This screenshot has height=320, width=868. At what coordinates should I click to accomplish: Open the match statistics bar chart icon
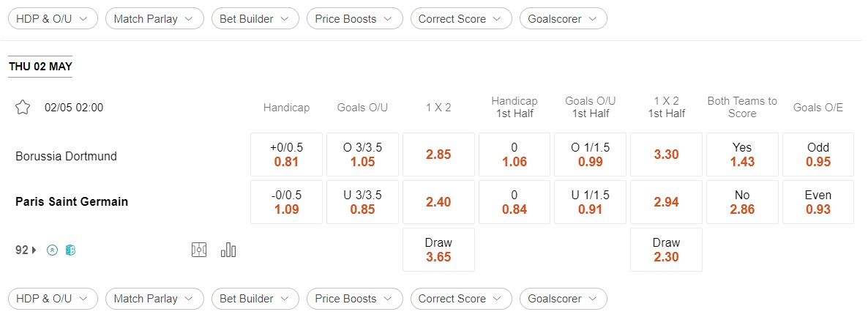point(228,250)
